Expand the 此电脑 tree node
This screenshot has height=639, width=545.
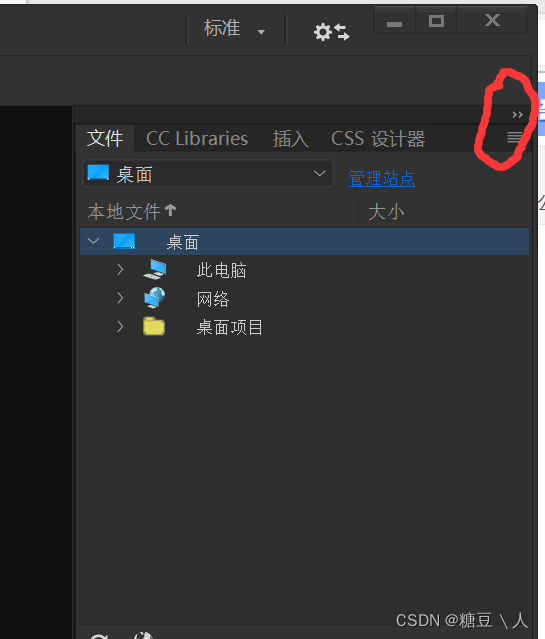[x=120, y=269]
